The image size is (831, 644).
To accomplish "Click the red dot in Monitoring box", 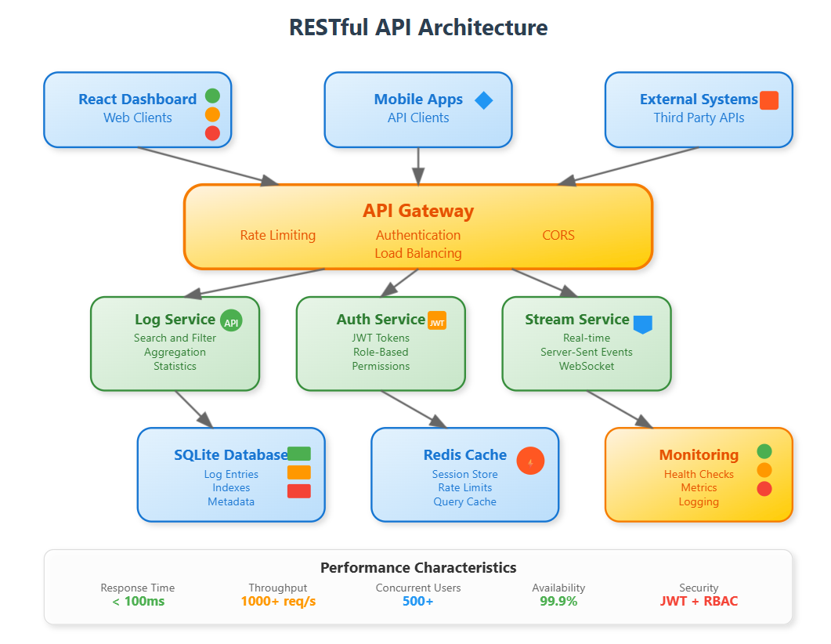I will [764, 489].
